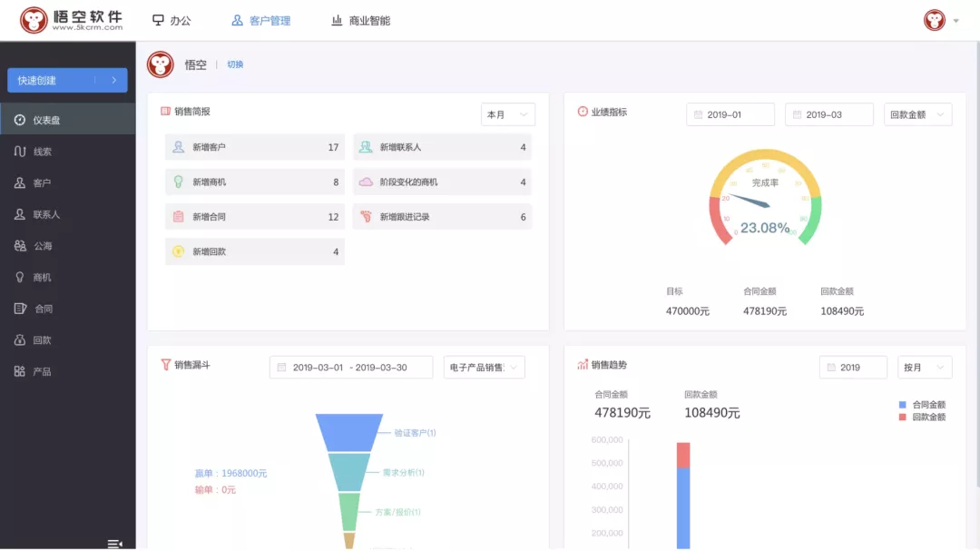Select the 办公 menu item

pyautogui.click(x=172, y=18)
